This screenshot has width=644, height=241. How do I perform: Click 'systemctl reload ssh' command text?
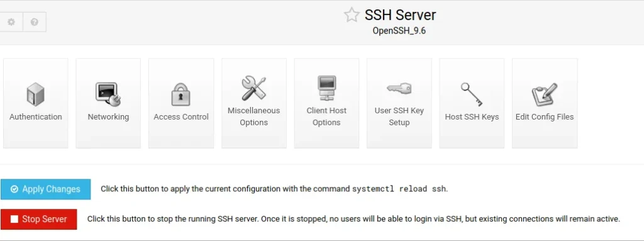(x=399, y=189)
